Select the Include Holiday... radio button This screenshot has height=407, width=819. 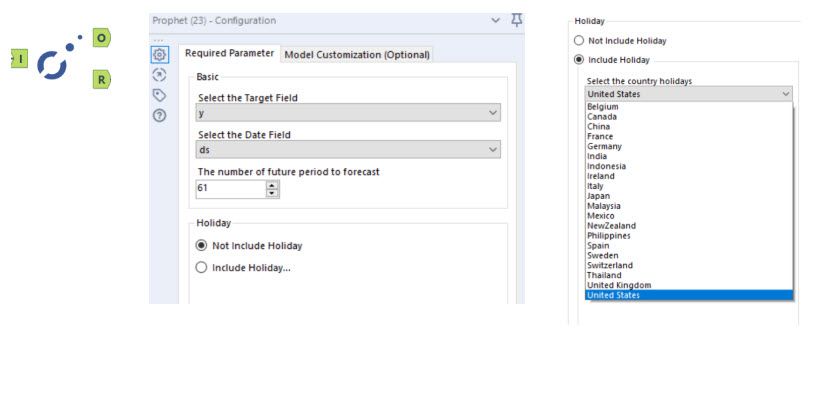[x=202, y=267]
